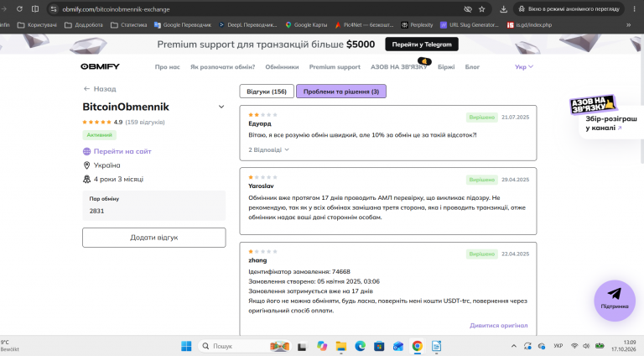
Task: Expand 2 Відповіді under Едуард's review
Action: tap(268, 149)
